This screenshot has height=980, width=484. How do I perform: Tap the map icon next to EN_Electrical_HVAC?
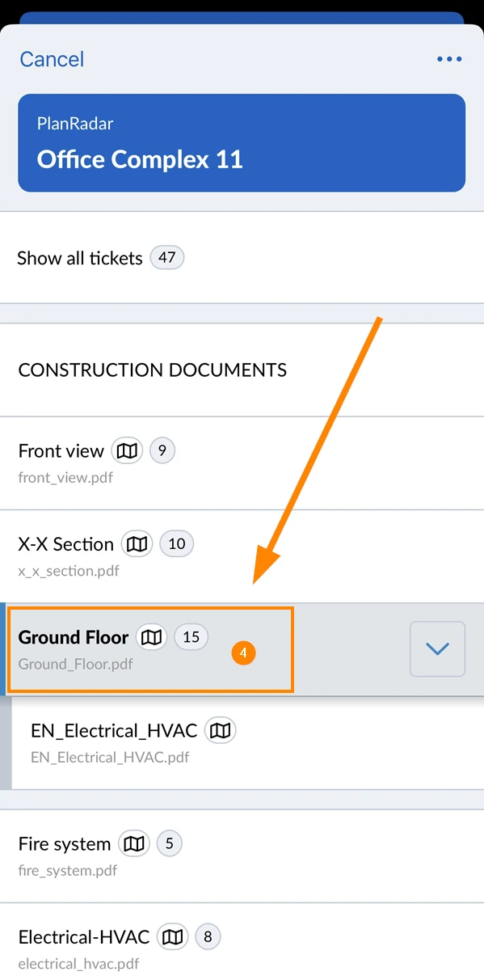coord(221,731)
